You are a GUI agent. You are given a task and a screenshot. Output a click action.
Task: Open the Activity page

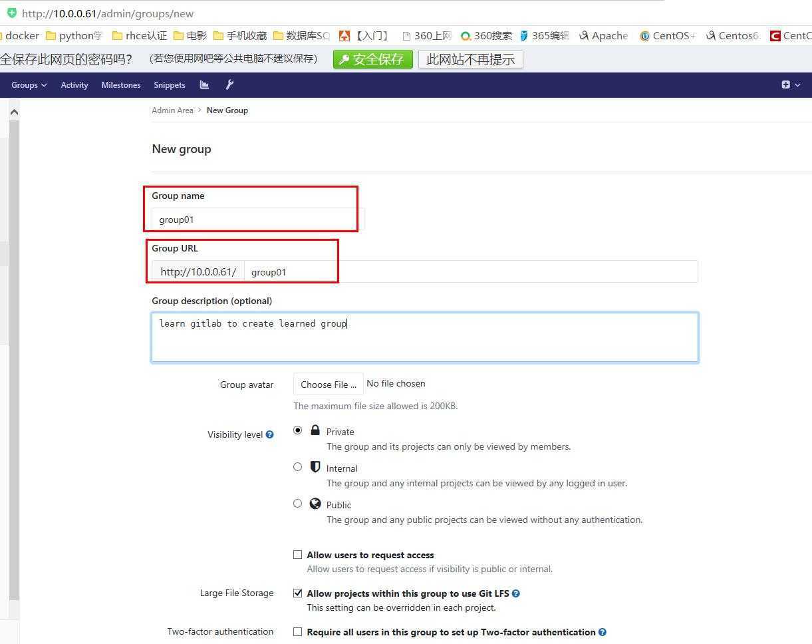(74, 85)
